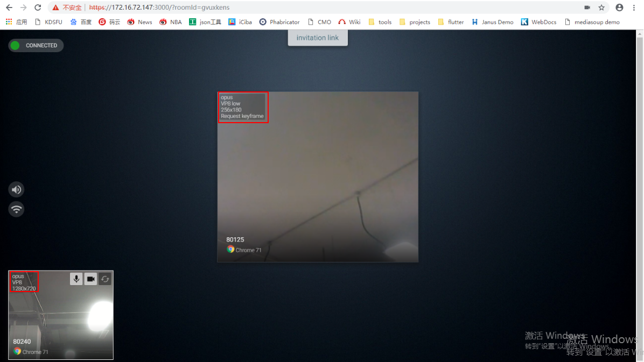Click the Chrome icon next to 'Chrome 71' under 80125
Image resolution: width=644 pixels, height=362 pixels.
(230, 250)
